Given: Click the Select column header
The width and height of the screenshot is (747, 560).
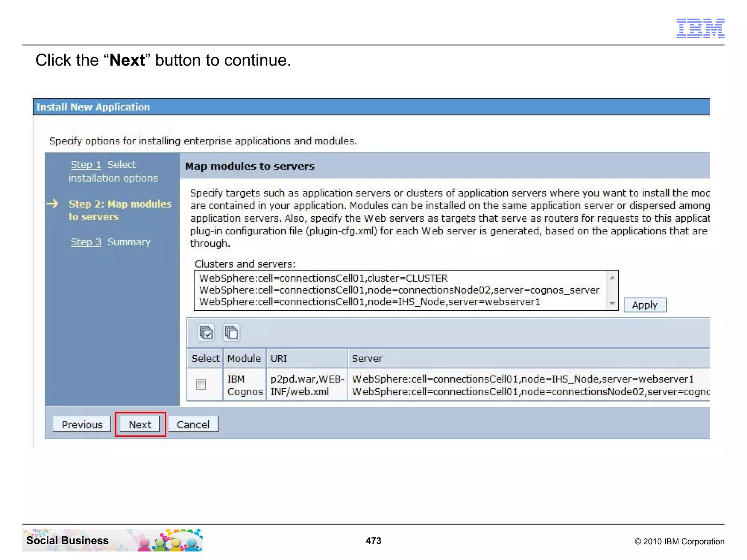Looking at the screenshot, I should (205, 358).
